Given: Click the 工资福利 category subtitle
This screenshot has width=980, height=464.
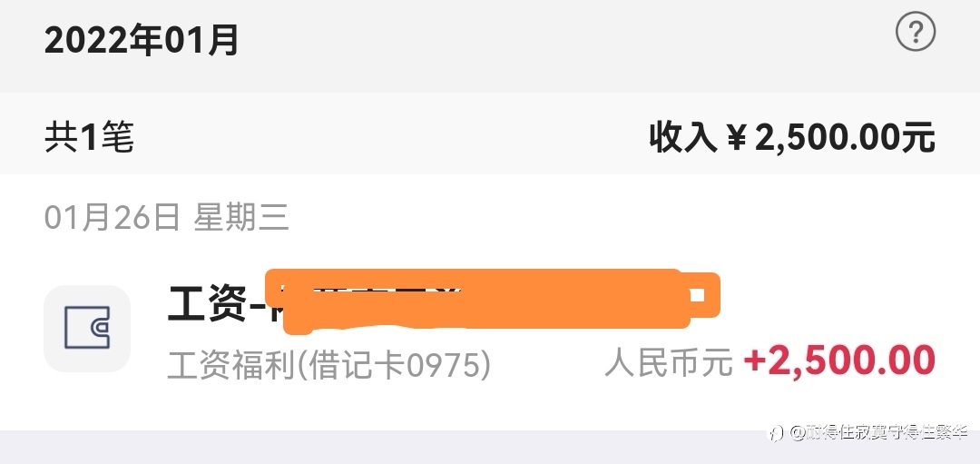Looking at the screenshot, I should (x=230, y=365).
